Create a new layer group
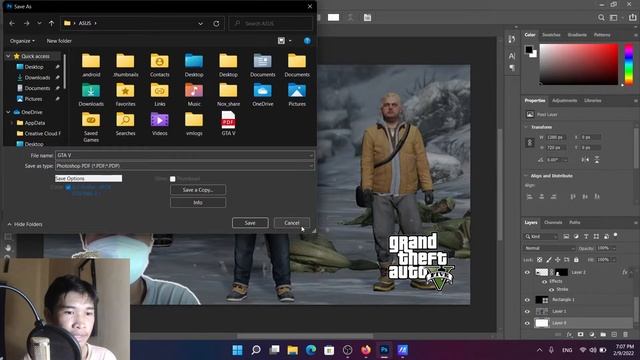 pos(603,334)
